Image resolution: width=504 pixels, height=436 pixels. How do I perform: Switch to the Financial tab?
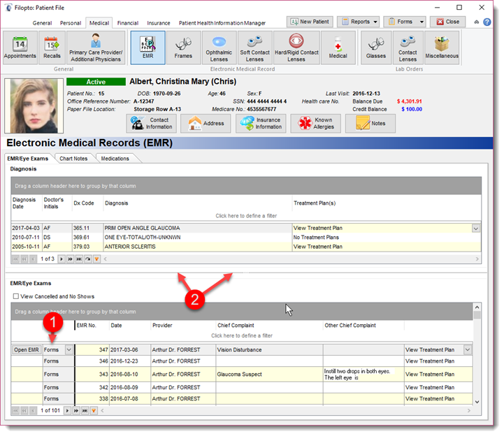click(x=128, y=23)
